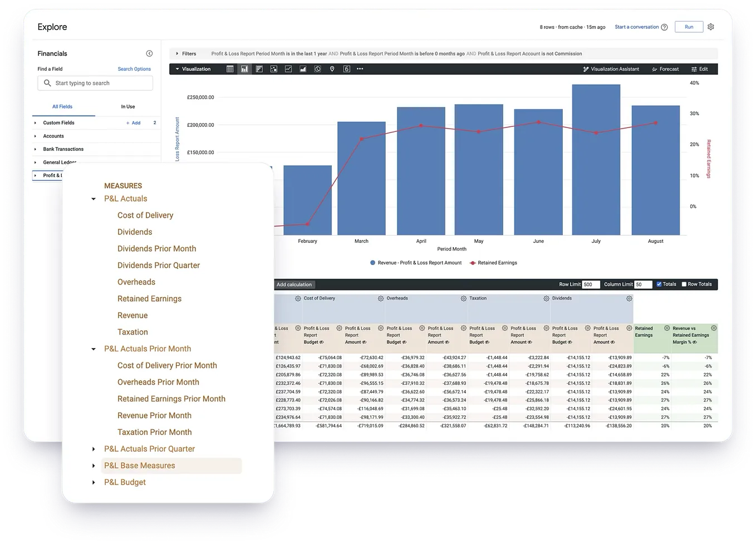This screenshot has width=756, height=544.
Task: Select the line chart visualization
Action: [288, 68]
